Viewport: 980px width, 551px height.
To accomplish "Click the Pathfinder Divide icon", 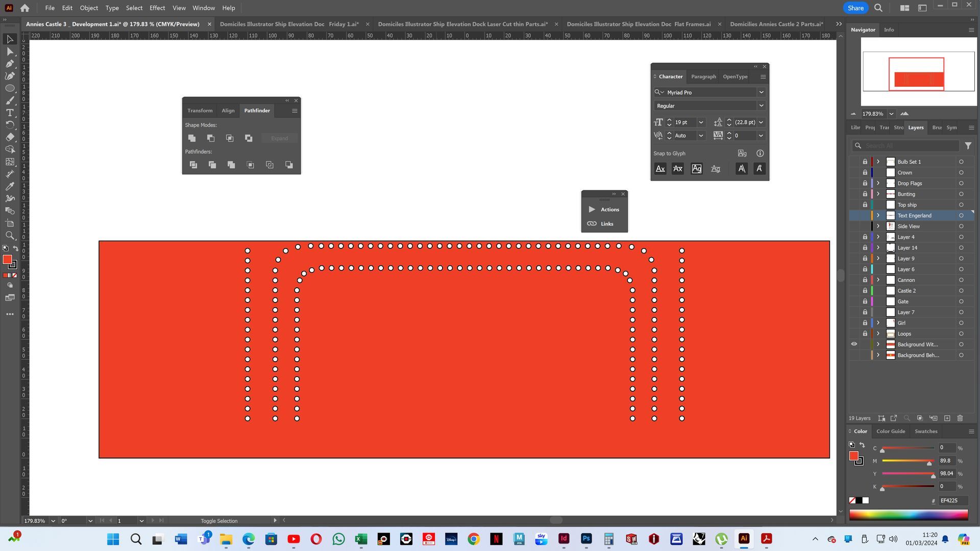I will [193, 165].
